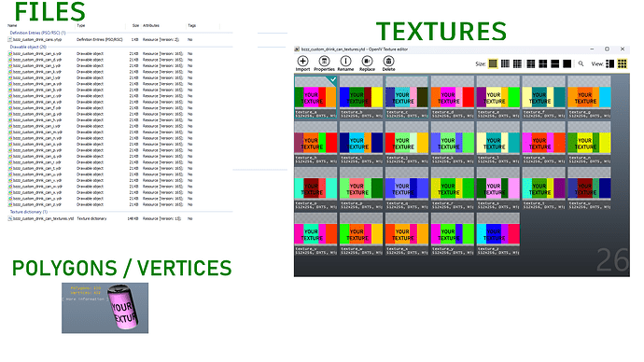
Task: Select the largest thumbnail size option
Action: click(x=567, y=63)
